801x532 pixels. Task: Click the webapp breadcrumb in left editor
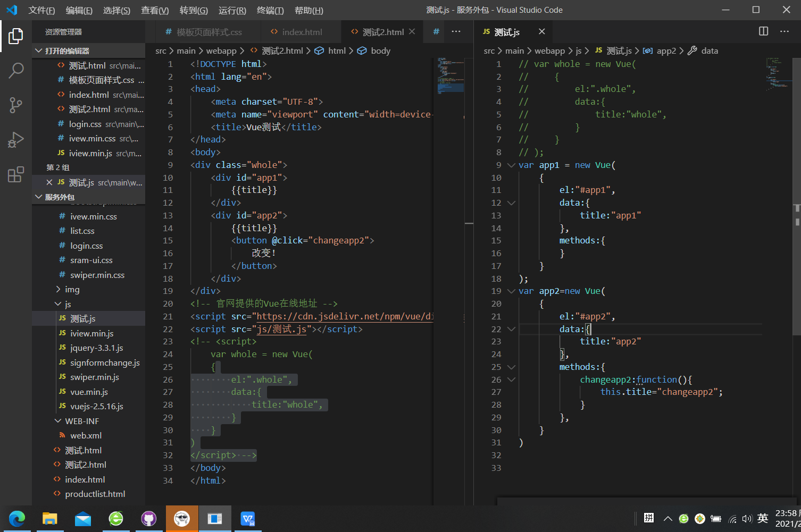[x=221, y=50]
